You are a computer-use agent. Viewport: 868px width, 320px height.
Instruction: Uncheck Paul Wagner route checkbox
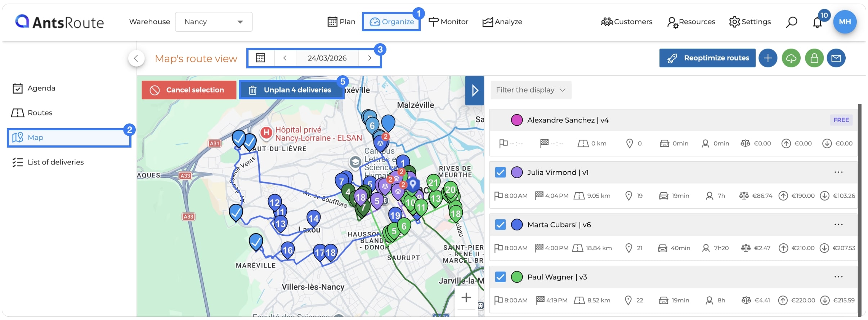[x=500, y=277]
